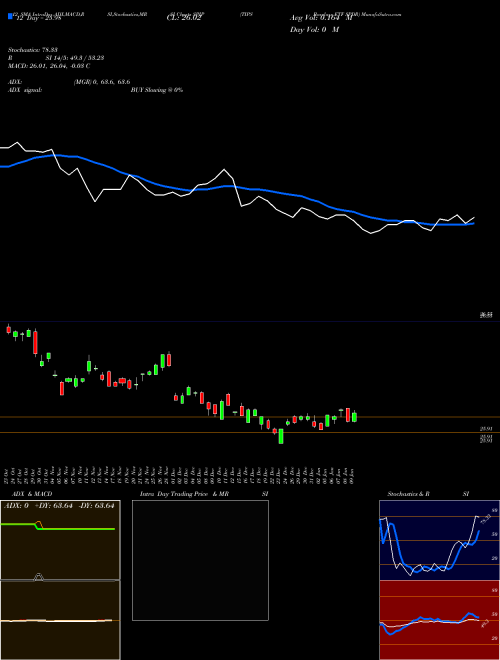
Task: Click the blue SMA legend square
Action: point(11,16)
